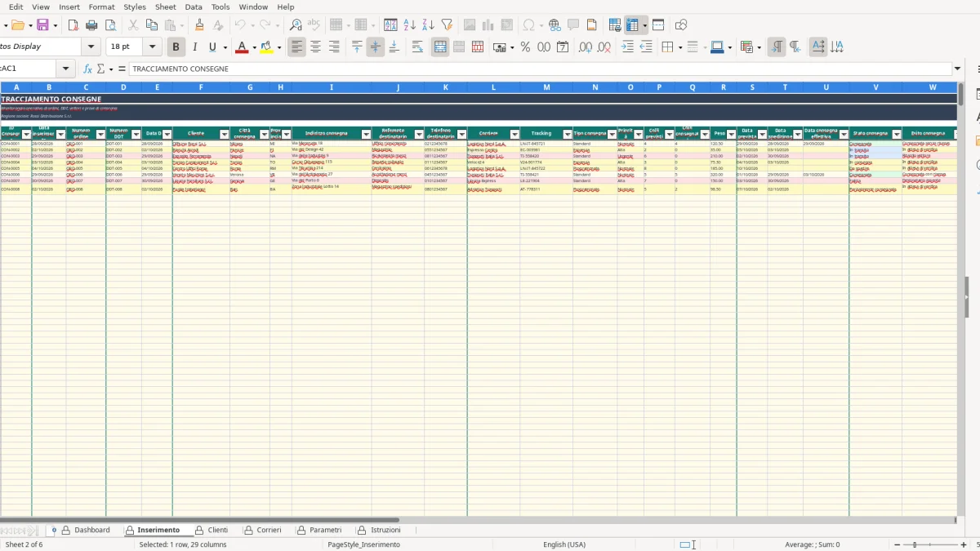The width and height of the screenshot is (980, 551).
Task: Switch to the Parametri sheet tab
Action: 319,530
